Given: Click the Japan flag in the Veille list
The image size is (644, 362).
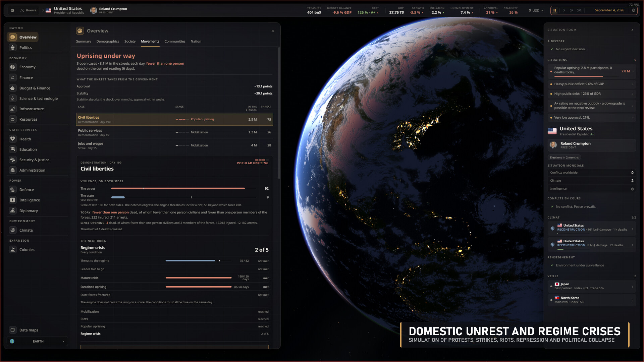Looking at the screenshot, I should point(557,284).
